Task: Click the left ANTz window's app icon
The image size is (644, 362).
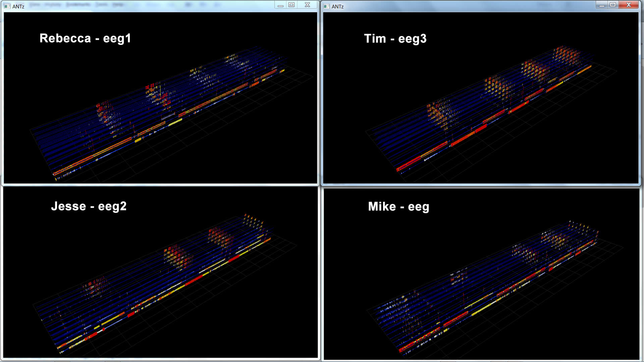Action: tap(7, 6)
